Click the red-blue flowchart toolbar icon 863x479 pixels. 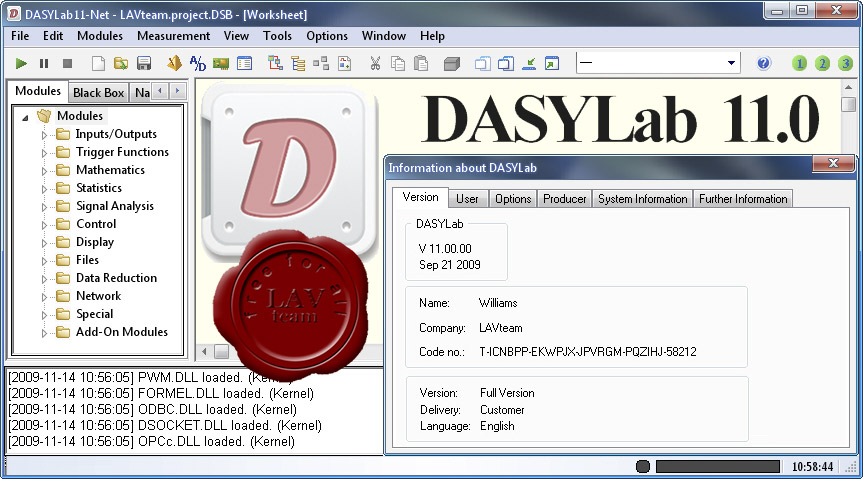(x=275, y=63)
